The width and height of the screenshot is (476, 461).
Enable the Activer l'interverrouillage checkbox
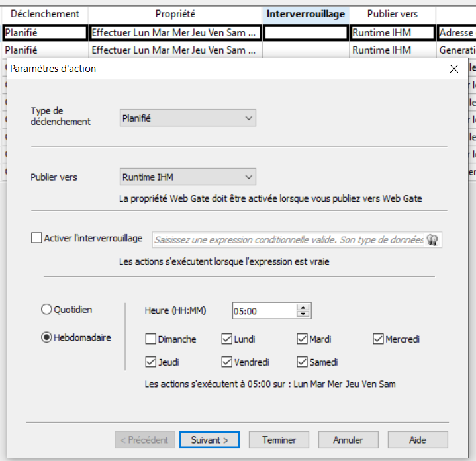36,238
